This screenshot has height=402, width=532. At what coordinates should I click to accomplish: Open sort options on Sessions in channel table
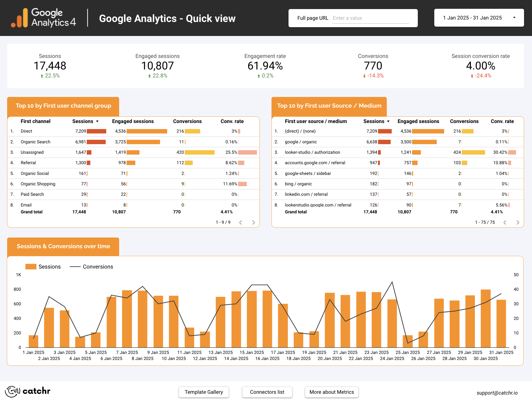[x=97, y=121]
